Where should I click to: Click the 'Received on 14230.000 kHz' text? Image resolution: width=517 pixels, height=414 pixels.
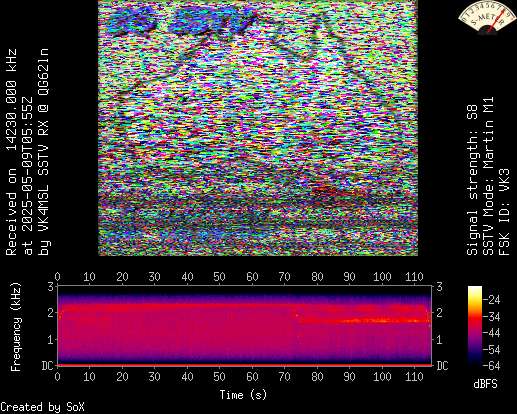click(x=12, y=152)
